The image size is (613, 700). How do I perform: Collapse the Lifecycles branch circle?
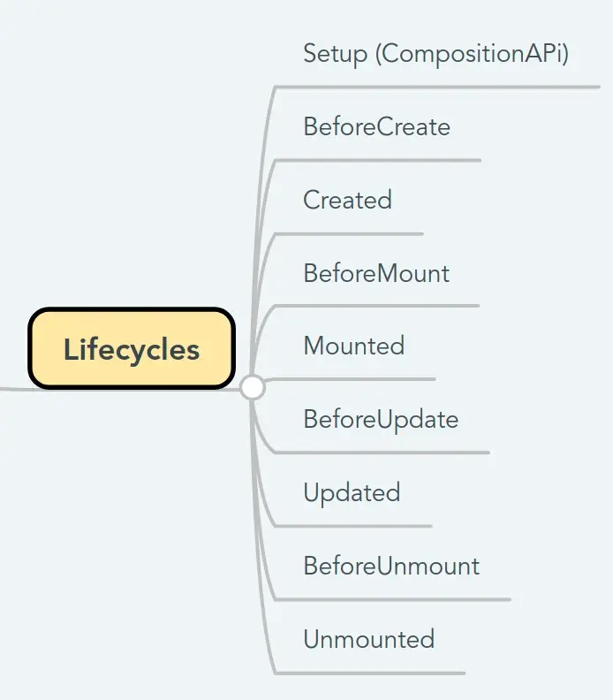coord(253,387)
